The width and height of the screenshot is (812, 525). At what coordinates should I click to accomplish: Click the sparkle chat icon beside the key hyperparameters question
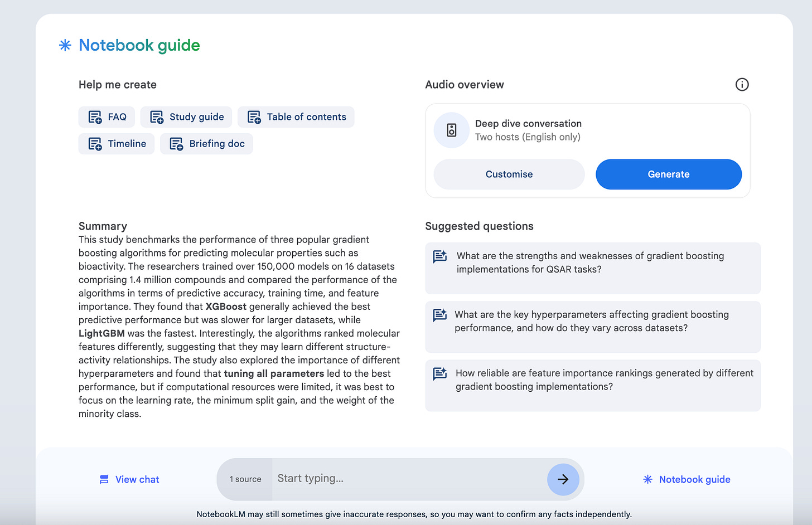tap(440, 315)
